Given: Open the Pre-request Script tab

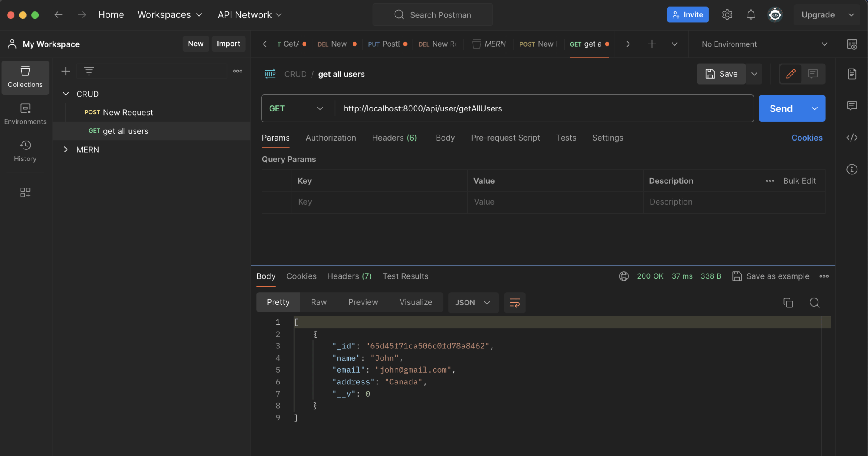Looking at the screenshot, I should [505, 138].
